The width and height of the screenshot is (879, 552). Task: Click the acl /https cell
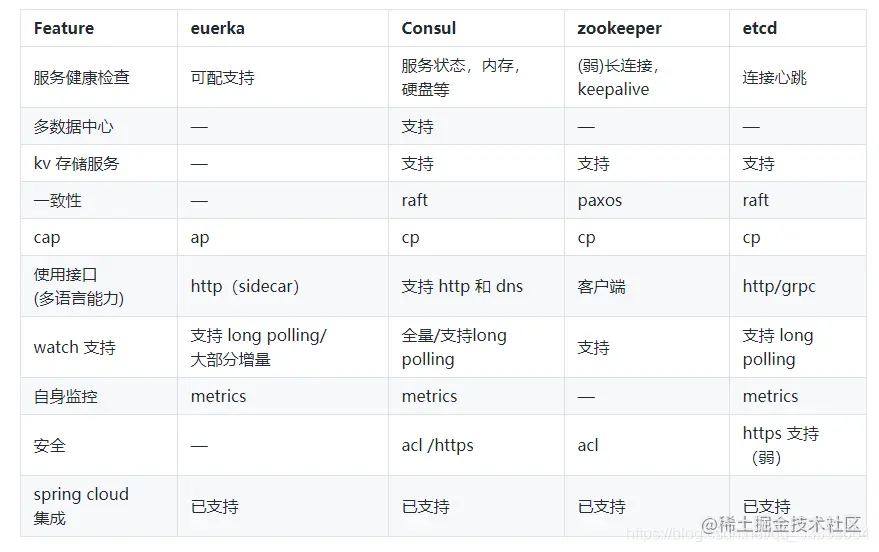437,445
